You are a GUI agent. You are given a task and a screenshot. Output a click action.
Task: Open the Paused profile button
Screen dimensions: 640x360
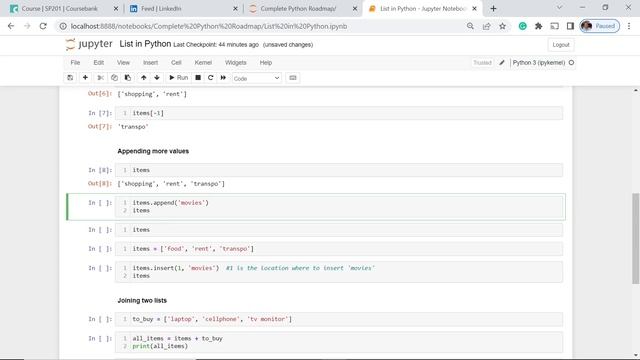tap(599, 26)
